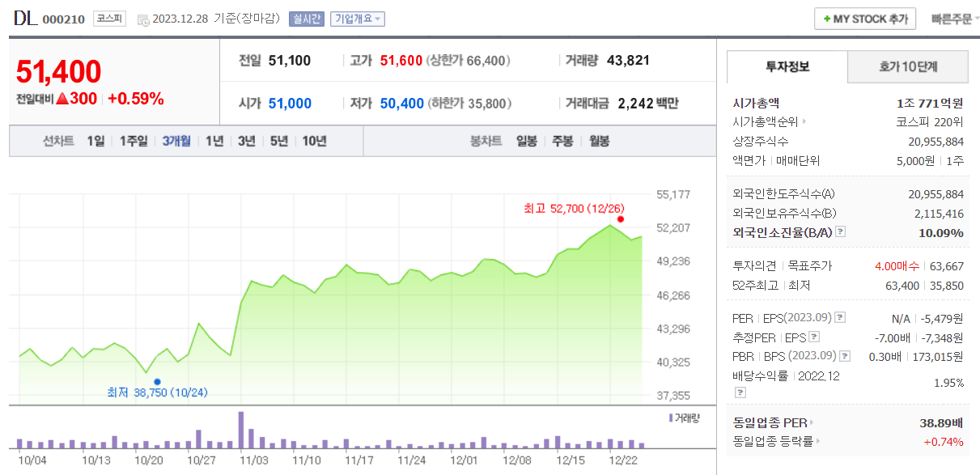
Task: Click the 거래대금 2,242 백만 value
Action: 647,104
